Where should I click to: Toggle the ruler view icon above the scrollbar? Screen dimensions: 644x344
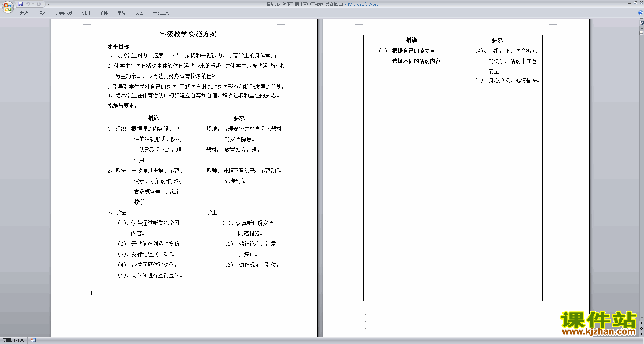tap(641, 23)
